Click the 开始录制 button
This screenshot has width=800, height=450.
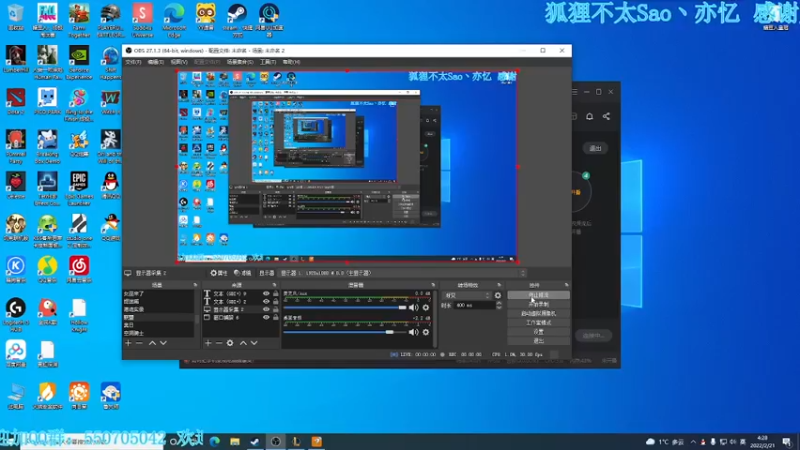coord(538,304)
